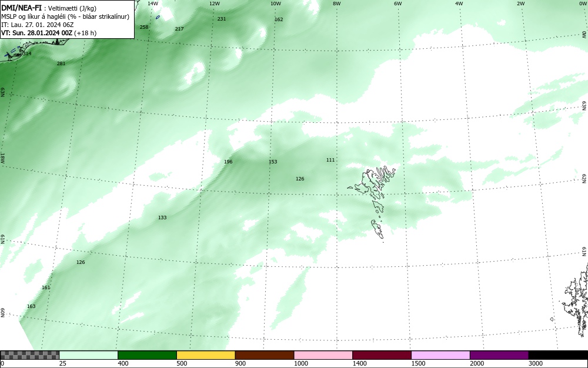Click the legend tick label 400
Viewport: 588px width, 368px height.
point(123,363)
